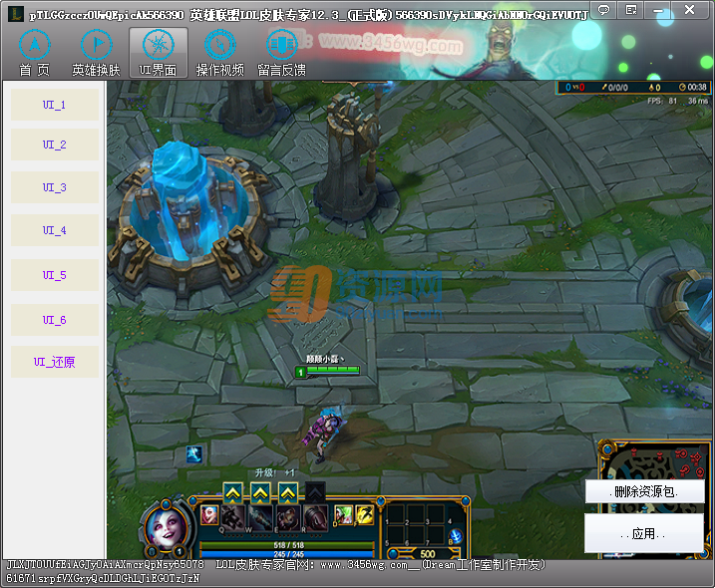Click the blue buff icon above HUD
The width and height of the screenshot is (715, 588).
(194, 454)
